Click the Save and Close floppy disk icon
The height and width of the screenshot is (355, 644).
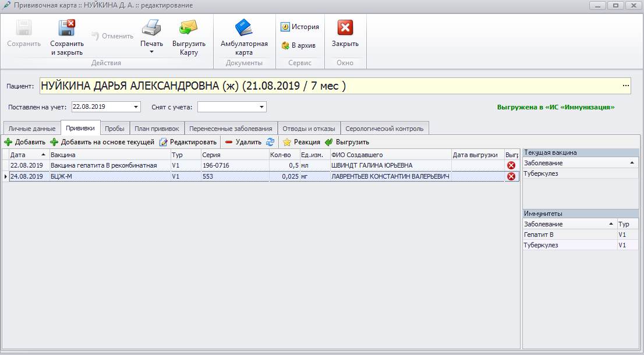(66, 28)
